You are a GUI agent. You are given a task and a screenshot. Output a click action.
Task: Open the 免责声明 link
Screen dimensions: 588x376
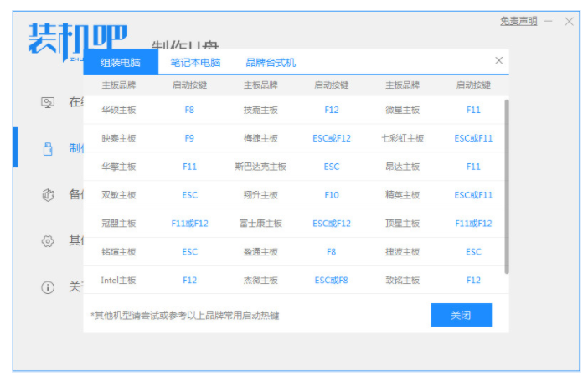coord(518,22)
